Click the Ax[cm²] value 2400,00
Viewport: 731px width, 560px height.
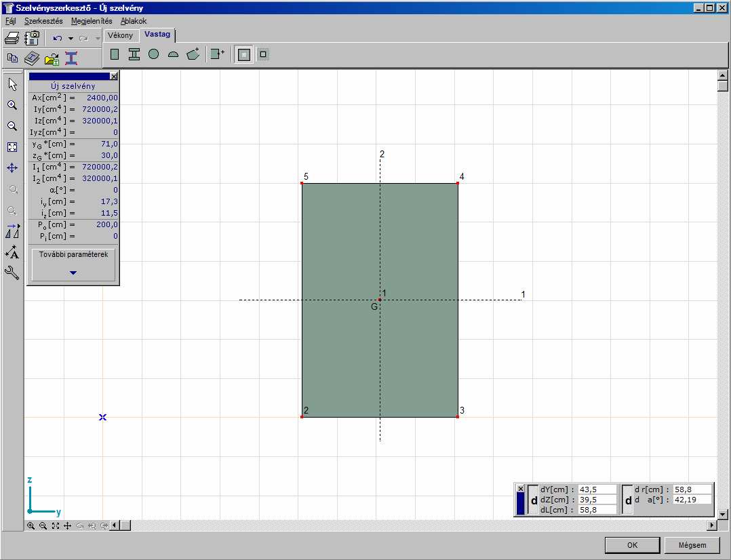pos(102,98)
